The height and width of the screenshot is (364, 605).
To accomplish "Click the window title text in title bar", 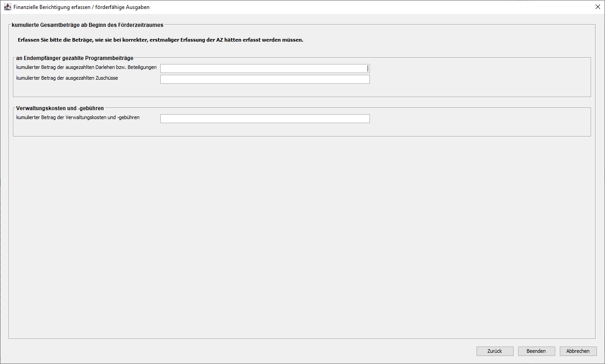I will 82,7.
